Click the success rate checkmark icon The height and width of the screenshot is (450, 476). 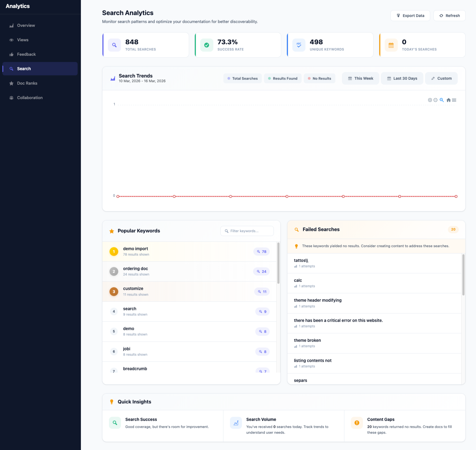tap(207, 45)
